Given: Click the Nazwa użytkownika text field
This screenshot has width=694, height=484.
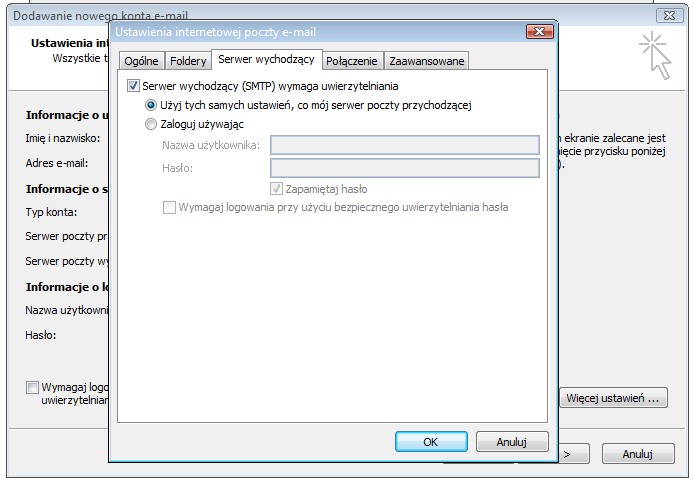Looking at the screenshot, I should click(404, 146).
